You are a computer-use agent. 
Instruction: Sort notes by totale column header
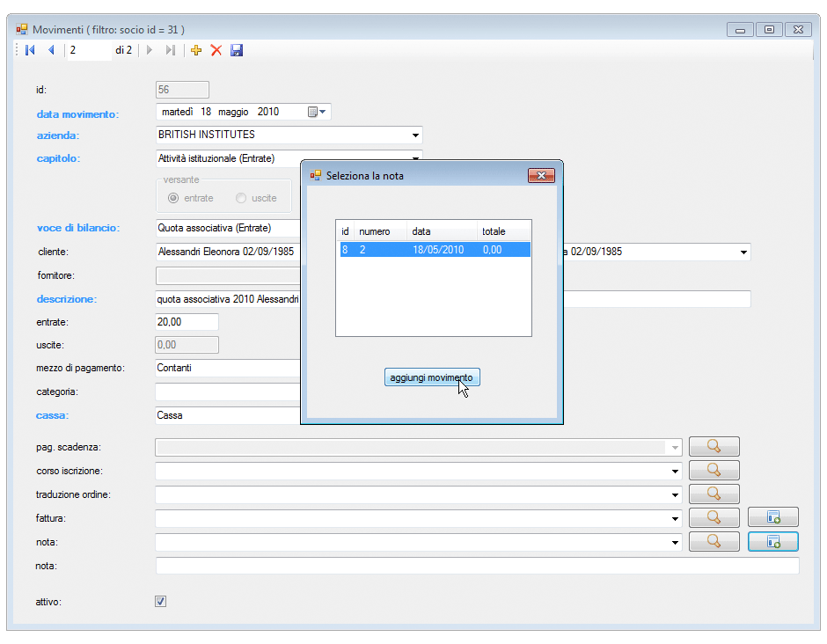click(504, 231)
